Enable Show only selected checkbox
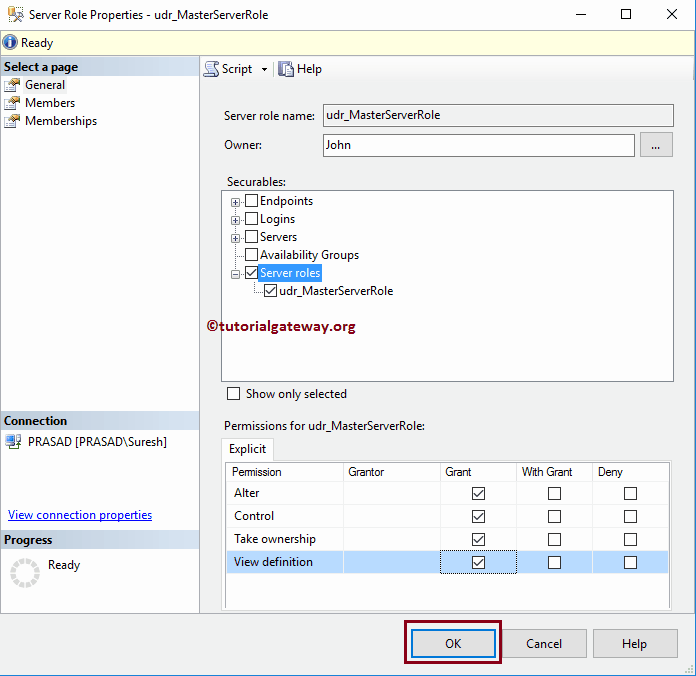Screen dimensions: 696x676 tap(234, 394)
